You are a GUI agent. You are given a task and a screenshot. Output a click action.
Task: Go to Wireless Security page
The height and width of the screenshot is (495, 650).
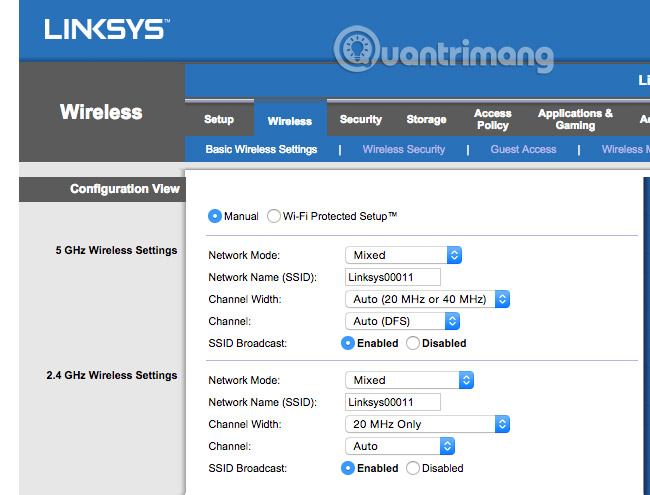404,149
